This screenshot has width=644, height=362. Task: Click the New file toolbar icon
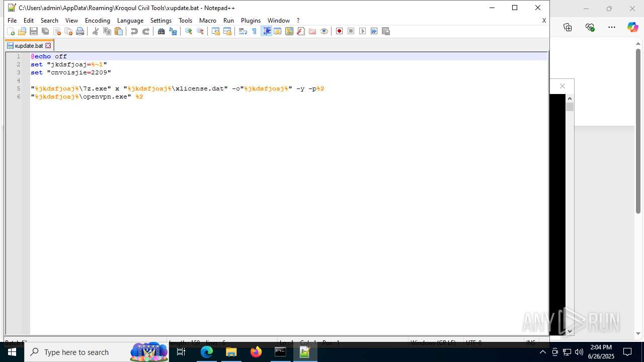(11, 31)
